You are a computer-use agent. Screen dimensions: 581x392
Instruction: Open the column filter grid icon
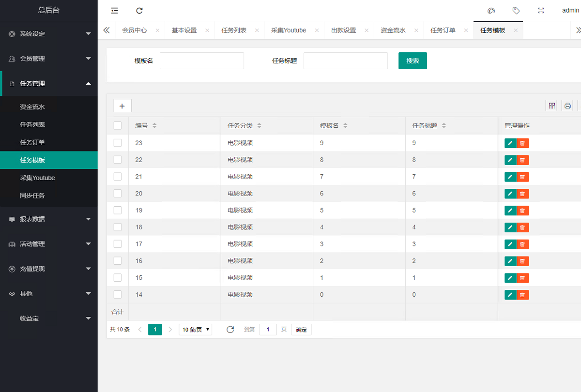click(x=551, y=106)
